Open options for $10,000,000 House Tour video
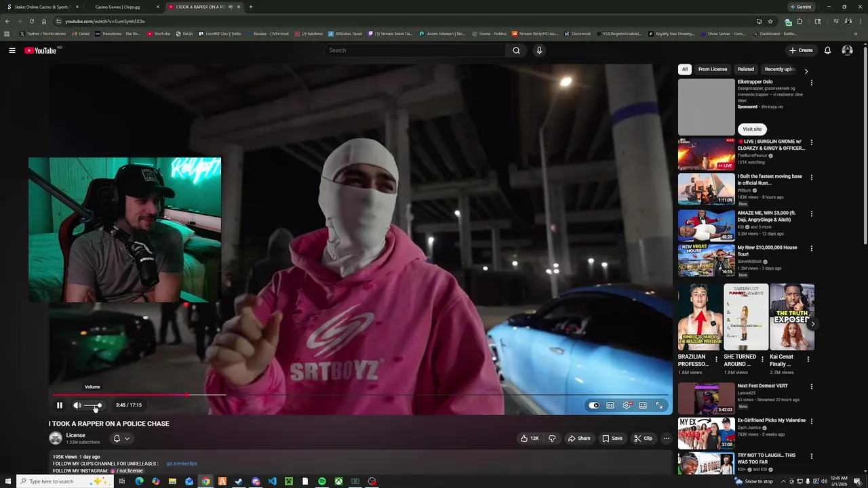This screenshot has height=488, width=868. 812,249
